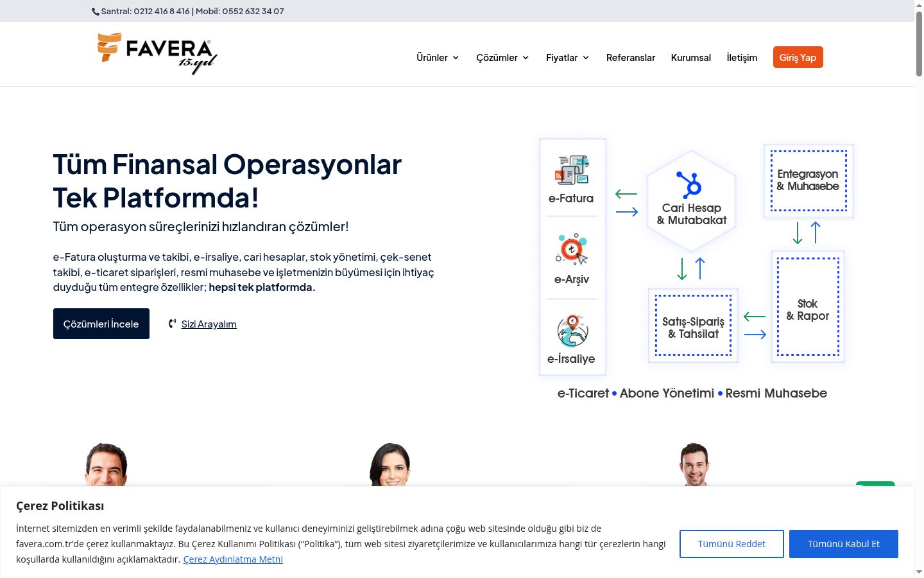Click the Santral number 0212 416 8 416
924x578 pixels.
tap(162, 12)
